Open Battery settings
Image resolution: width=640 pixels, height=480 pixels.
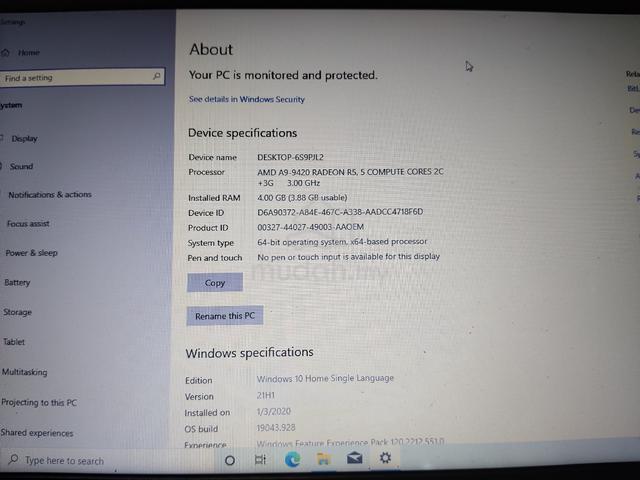click(17, 282)
